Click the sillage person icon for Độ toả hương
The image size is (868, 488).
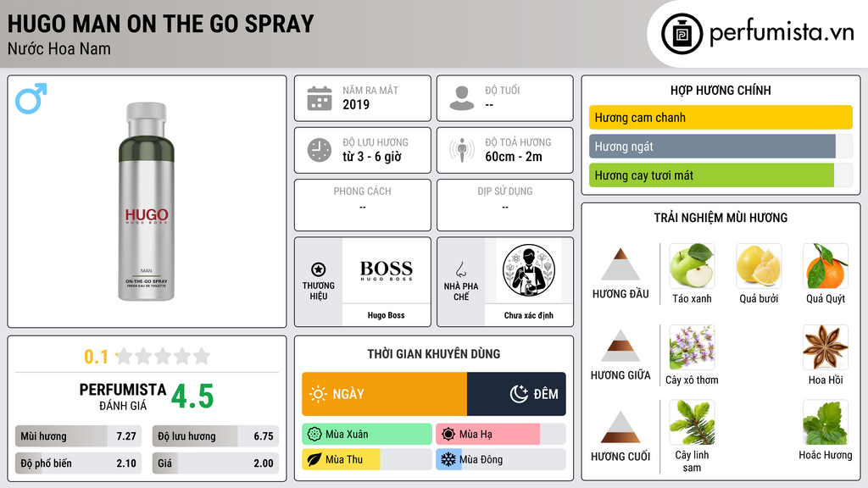pyautogui.click(x=462, y=150)
